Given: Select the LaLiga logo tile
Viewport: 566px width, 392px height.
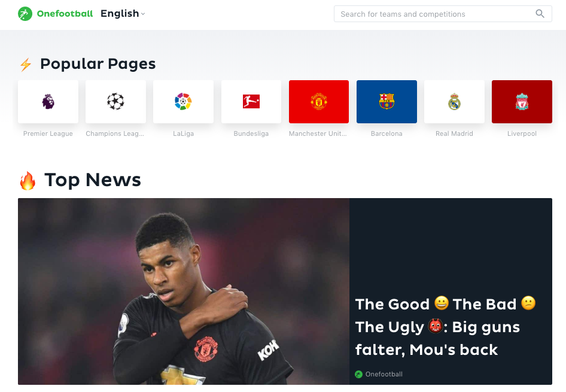Looking at the screenshot, I should 183,102.
